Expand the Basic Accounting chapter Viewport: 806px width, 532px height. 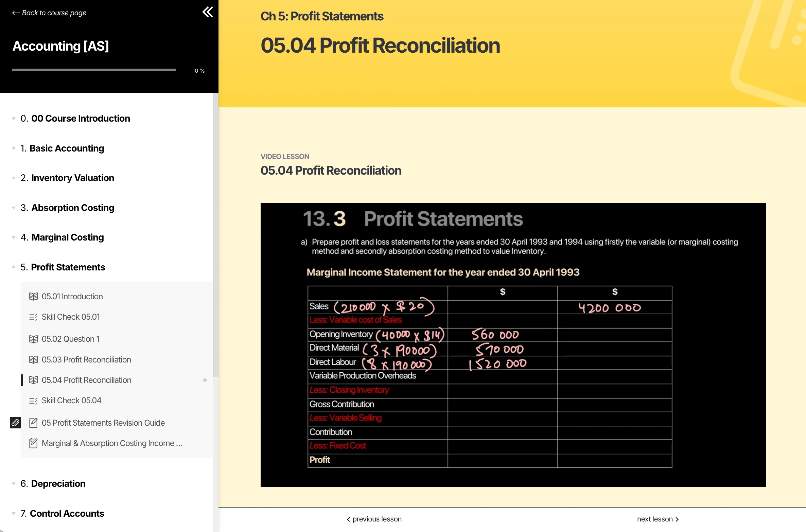point(14,148)
